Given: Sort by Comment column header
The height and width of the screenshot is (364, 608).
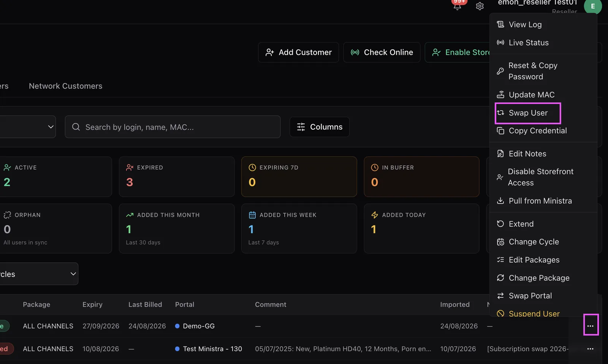Looking at the screenshot, I should point(271,304).
